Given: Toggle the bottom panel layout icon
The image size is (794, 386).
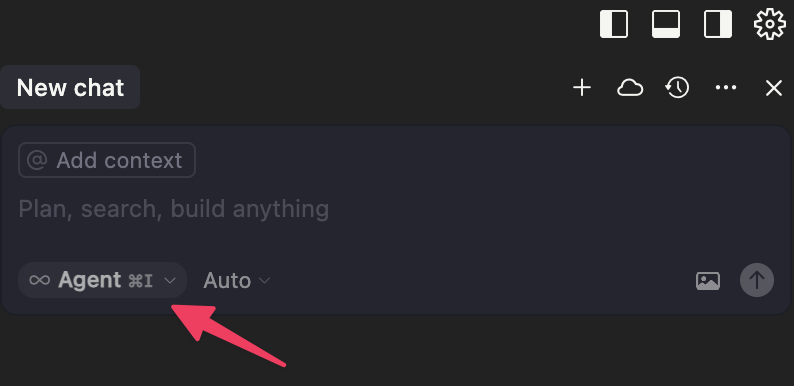Looking at the screenshot, I should 666,24.
